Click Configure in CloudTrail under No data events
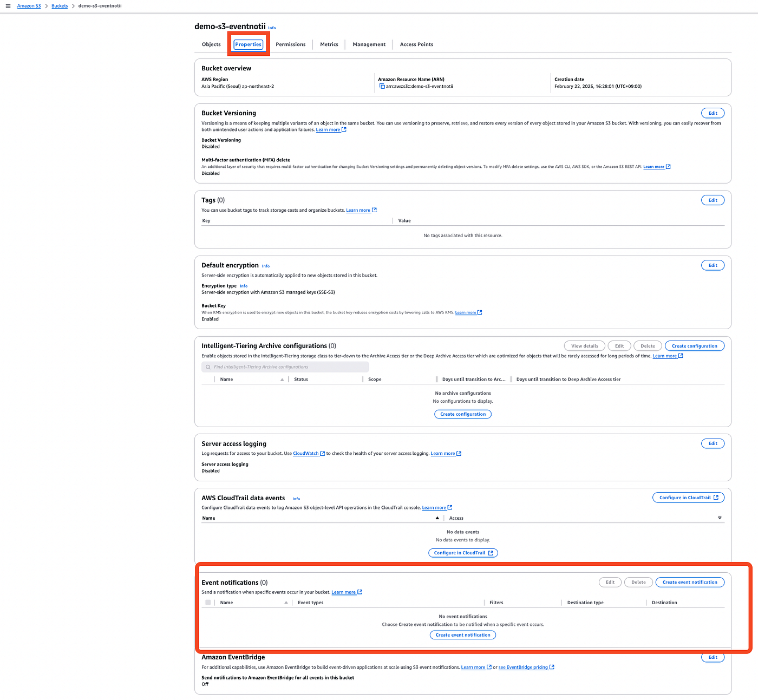This screenshot has width=758, height=700. pos(463,553)
